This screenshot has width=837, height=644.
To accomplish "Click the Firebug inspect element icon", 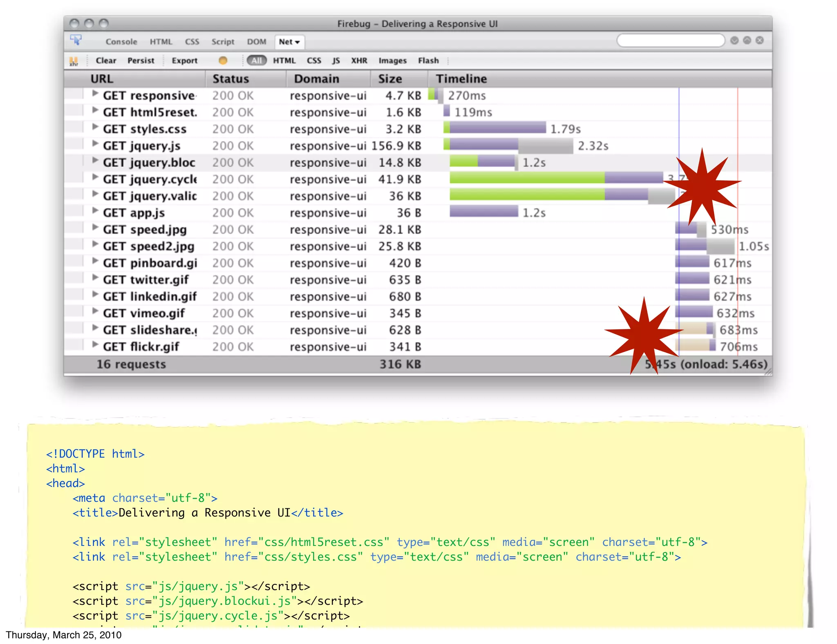I will [76, 40].
